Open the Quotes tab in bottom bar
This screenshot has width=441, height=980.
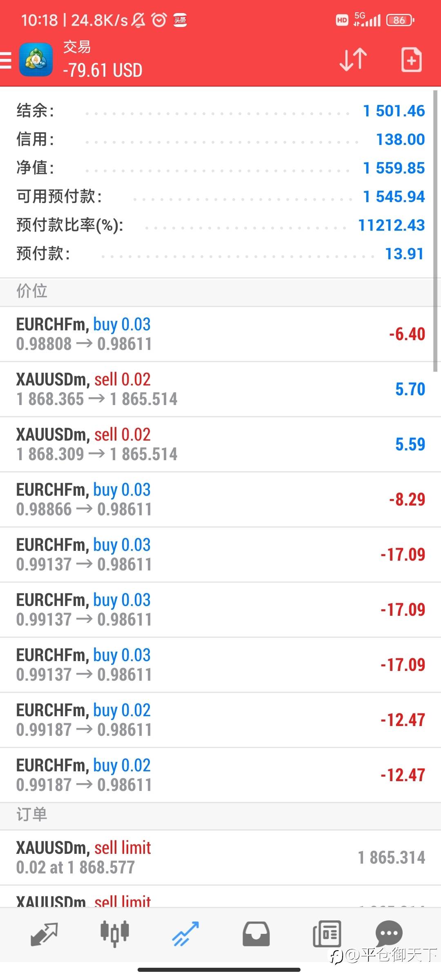point(44,934)
